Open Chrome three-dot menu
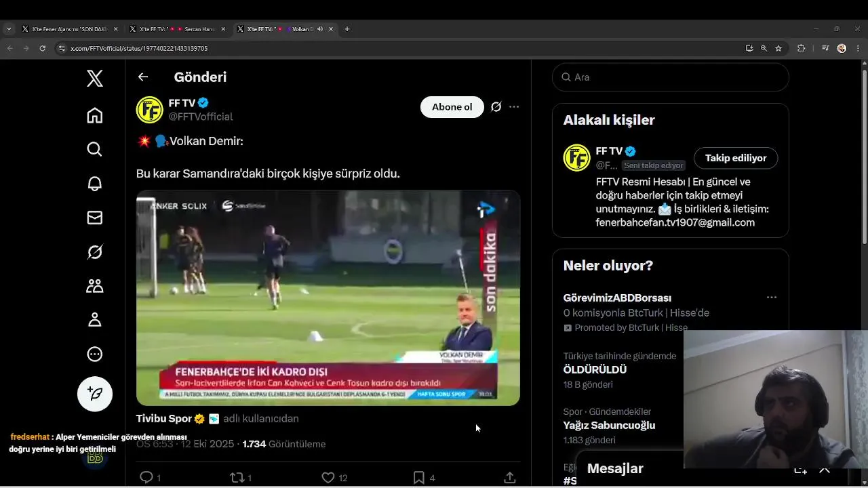This screenshot has height=488, width=868. coord(856,48)
